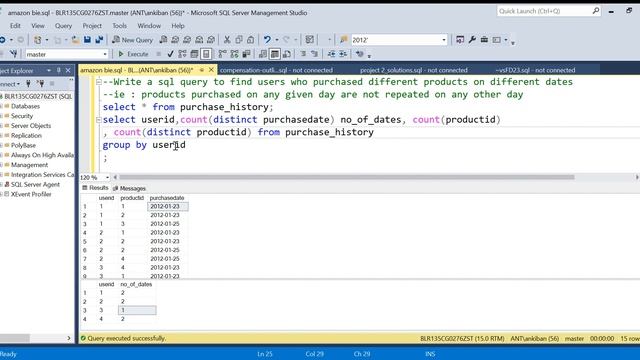Open the View menu
The image size is (640, 360).
coord(38,26)
